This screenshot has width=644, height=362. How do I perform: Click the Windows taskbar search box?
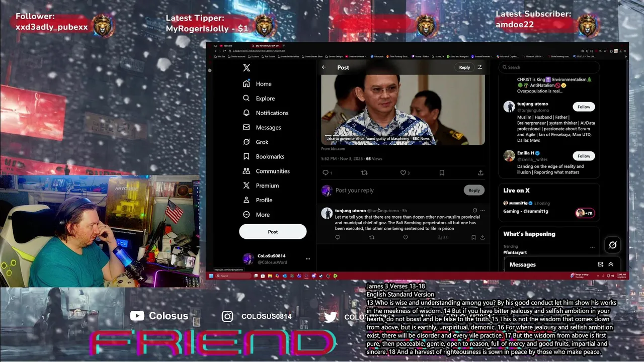point(233,276)
